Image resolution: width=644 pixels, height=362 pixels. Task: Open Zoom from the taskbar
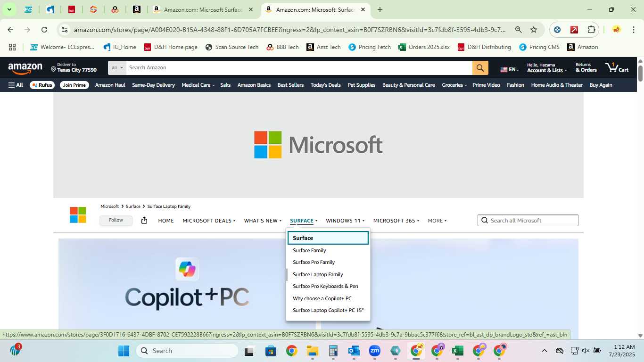(374, 351)
